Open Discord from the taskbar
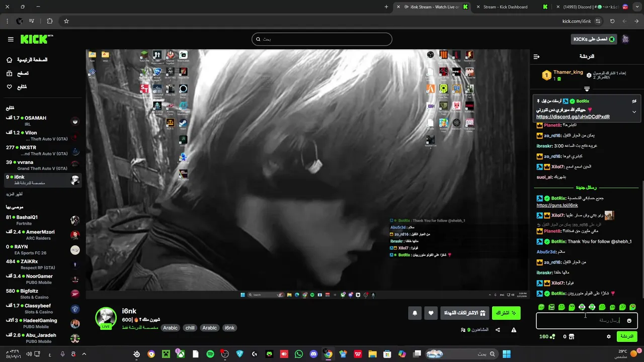 pyautogui.click(x=313, y=354)
